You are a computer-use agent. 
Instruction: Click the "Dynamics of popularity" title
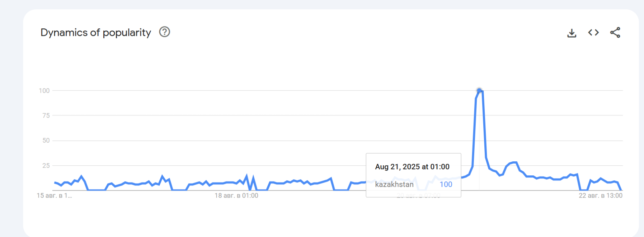pos(96,32)
